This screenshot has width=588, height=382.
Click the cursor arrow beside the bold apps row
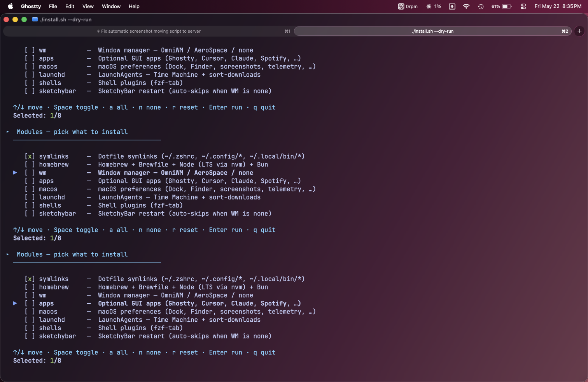point(15,303)
